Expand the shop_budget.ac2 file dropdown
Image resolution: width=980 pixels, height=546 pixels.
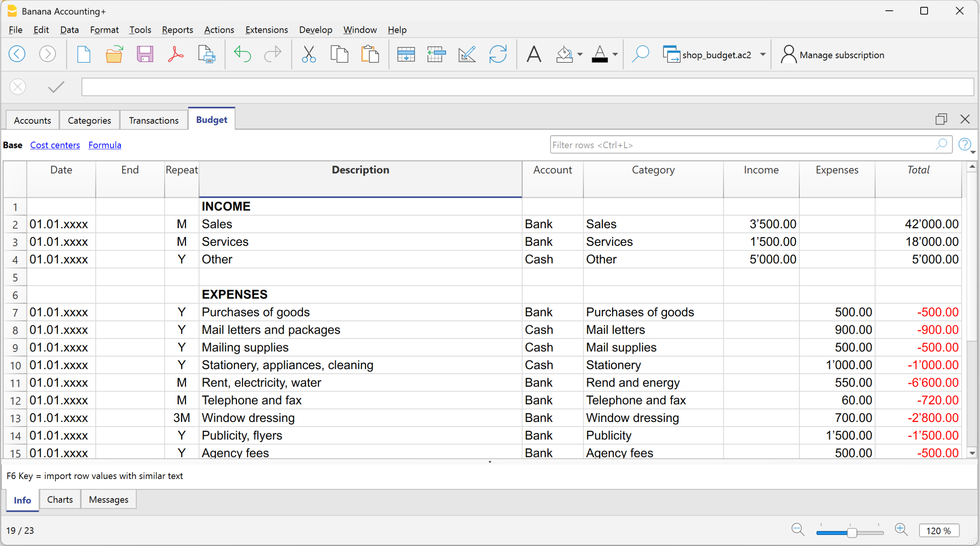point(763,54)
